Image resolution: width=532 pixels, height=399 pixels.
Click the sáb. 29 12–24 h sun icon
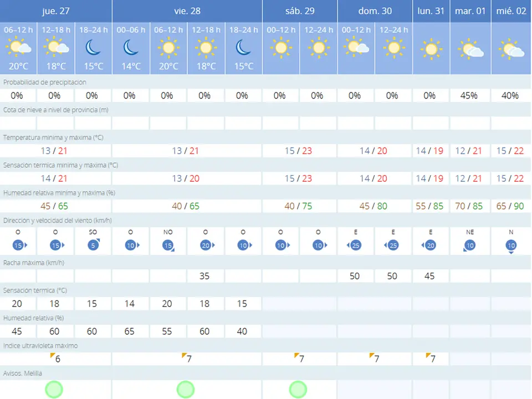pyautogui.click(x=319, y=48)
